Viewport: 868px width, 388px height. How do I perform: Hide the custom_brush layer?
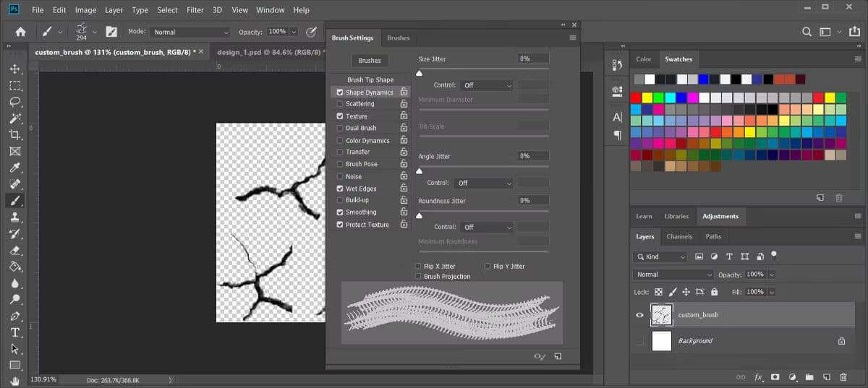click(x=639, y=315)
